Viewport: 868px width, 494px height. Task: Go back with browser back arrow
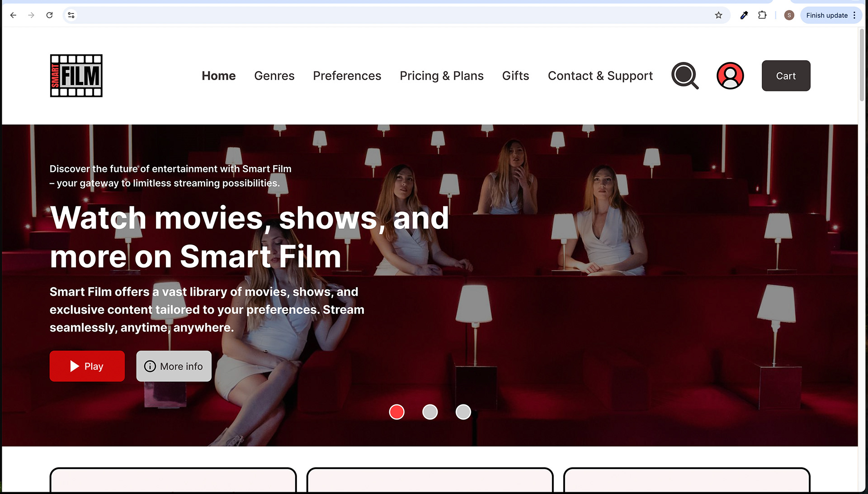point(13,15)
